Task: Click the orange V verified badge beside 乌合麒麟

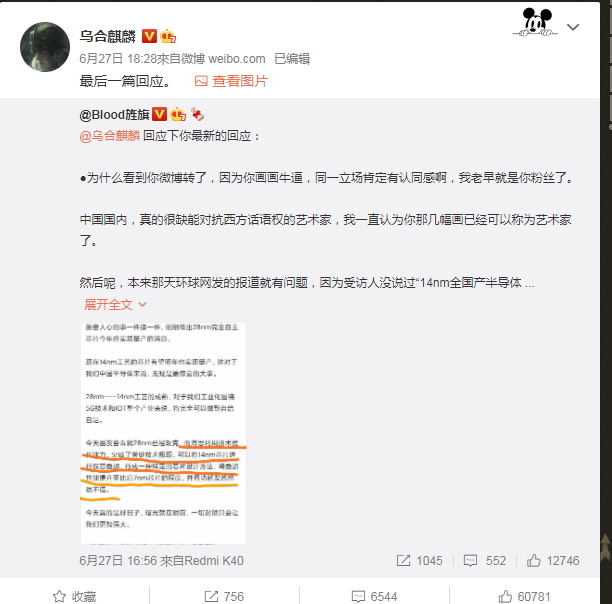Action: 149,36
